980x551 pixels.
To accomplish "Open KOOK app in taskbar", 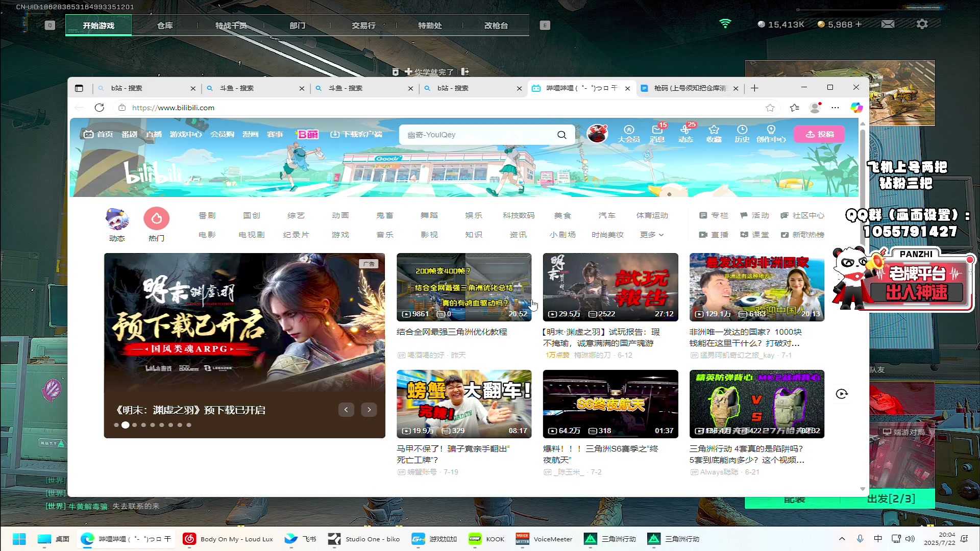I will [x=487, y=539].
